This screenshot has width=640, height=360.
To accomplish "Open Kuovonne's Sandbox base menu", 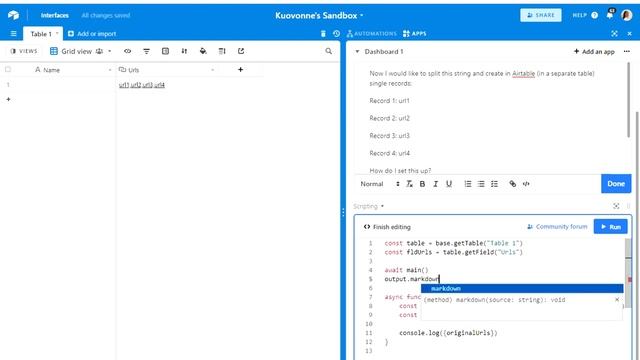I will point(319,16).
